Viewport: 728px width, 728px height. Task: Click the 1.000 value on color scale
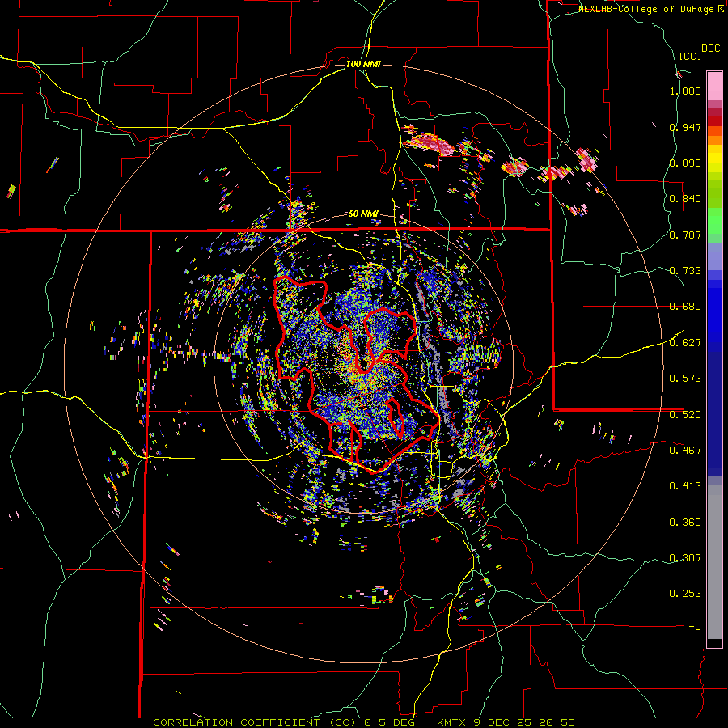point(685,91)
